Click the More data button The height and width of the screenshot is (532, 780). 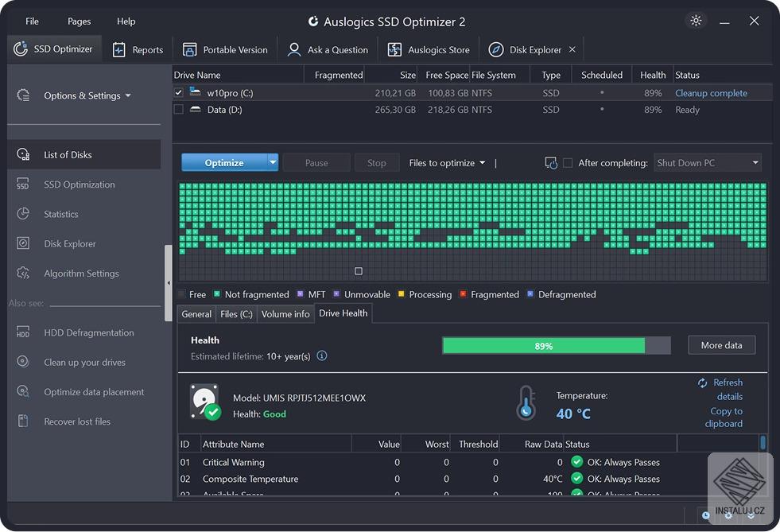coord(721,345)
